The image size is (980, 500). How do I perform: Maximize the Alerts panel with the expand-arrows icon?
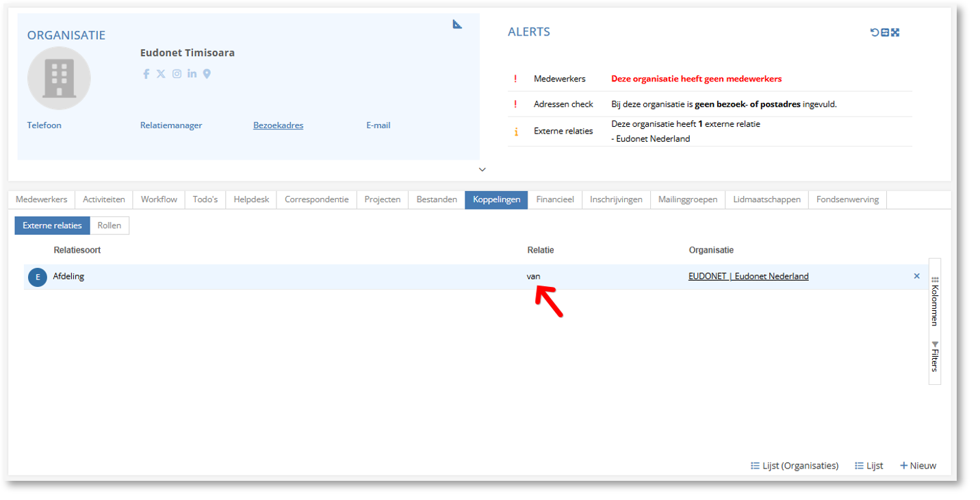tap(894, 32)
